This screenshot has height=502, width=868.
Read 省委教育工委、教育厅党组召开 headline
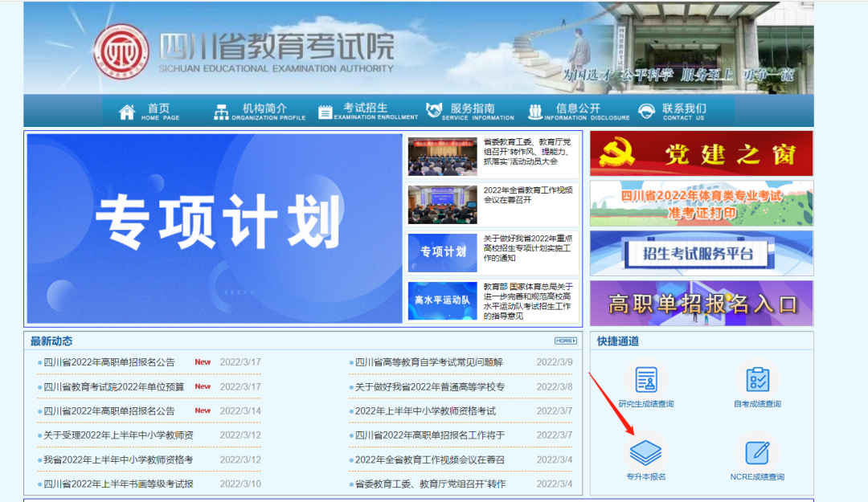527,152
